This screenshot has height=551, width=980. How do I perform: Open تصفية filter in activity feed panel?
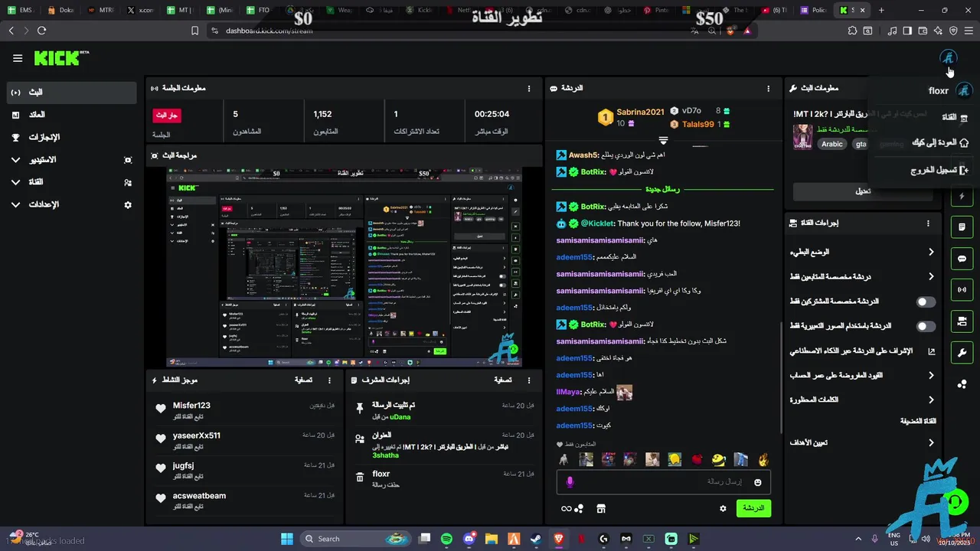(x=303, y=380)
